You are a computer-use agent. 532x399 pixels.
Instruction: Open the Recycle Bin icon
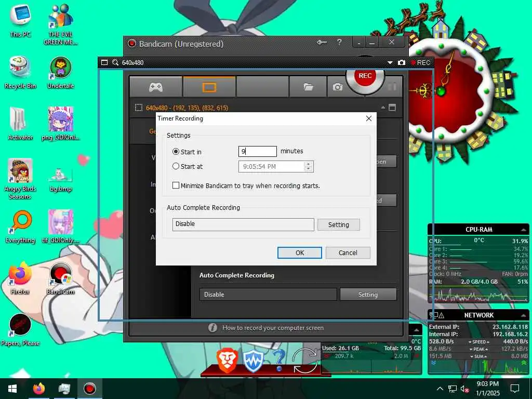click(20, 73)
